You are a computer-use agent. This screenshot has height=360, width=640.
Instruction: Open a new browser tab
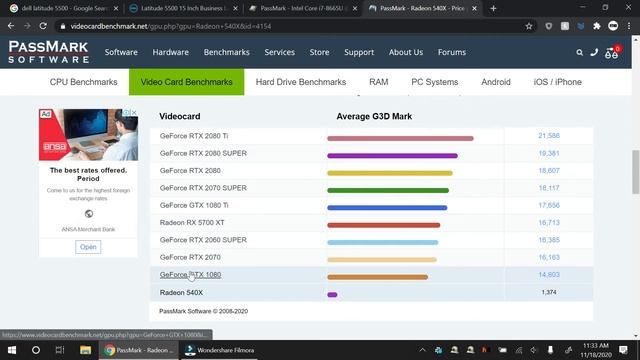tap(493, 8)
